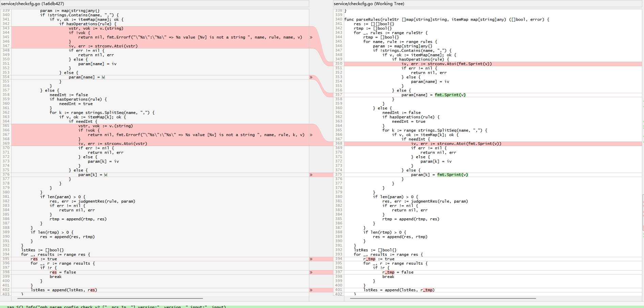Select the left file header checkcfg.go (1a6db427)
Screen dimensions: 644x308
point(32,4)
